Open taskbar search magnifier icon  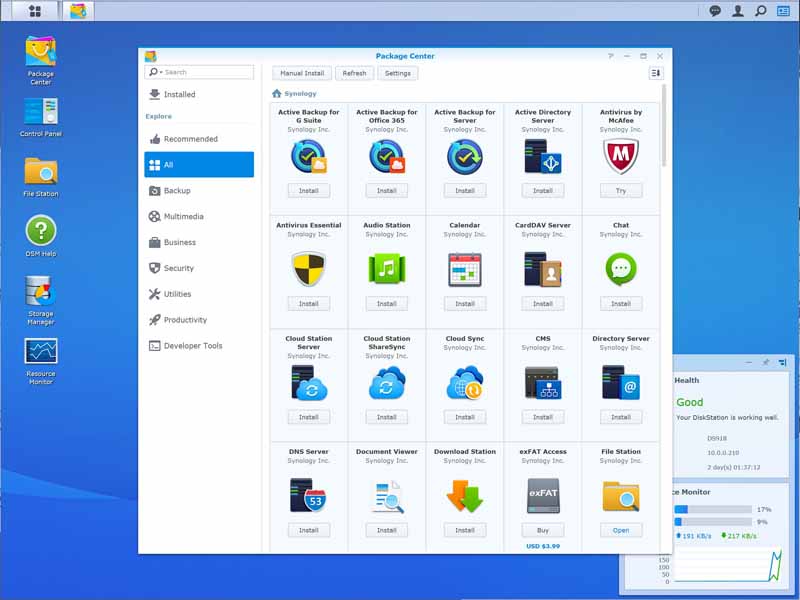pyautogui.click(x=761, y=11)
